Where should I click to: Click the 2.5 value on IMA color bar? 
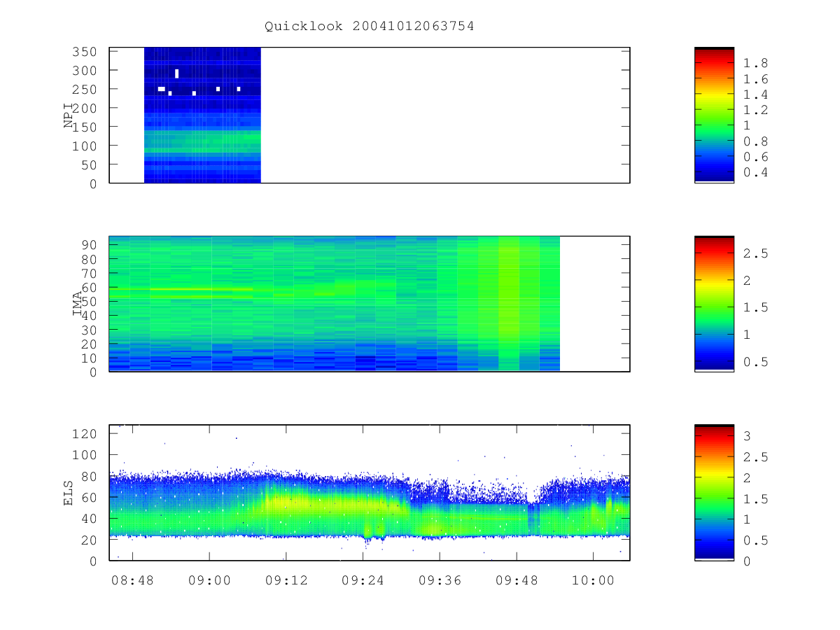(x=755, y=253)
